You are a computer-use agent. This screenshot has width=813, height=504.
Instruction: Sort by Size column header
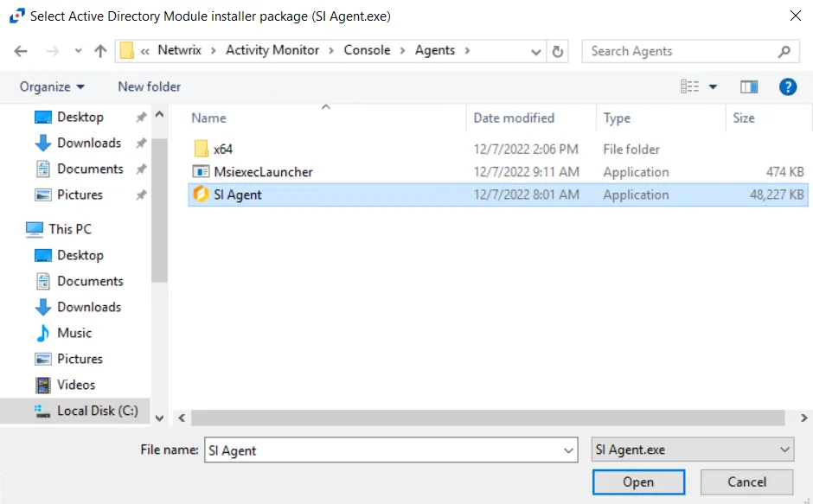(x=744, y=118)
